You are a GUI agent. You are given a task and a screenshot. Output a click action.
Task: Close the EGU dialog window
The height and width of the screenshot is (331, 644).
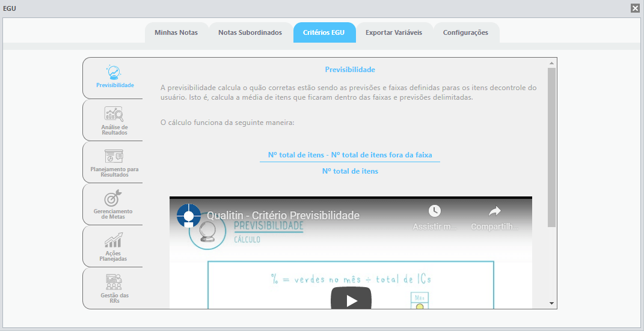pyautogui.click(x=635, y=8)
